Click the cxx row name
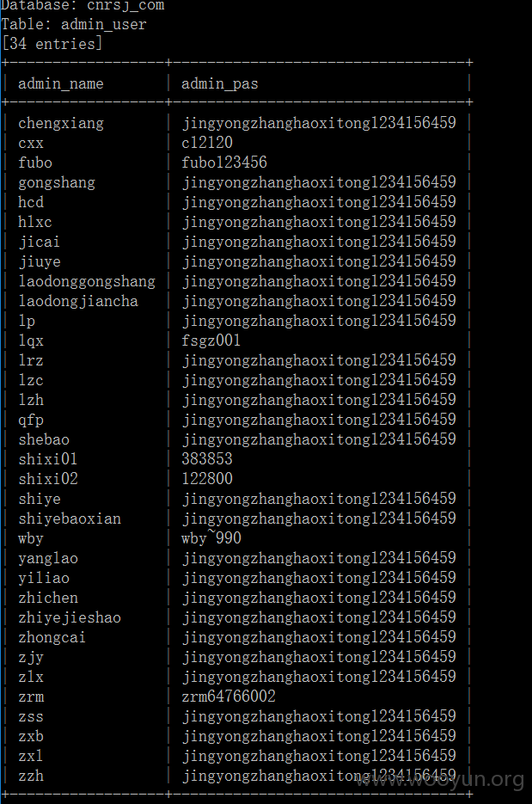Viewport: 532px width, 804px height. [x=31, y=144]
